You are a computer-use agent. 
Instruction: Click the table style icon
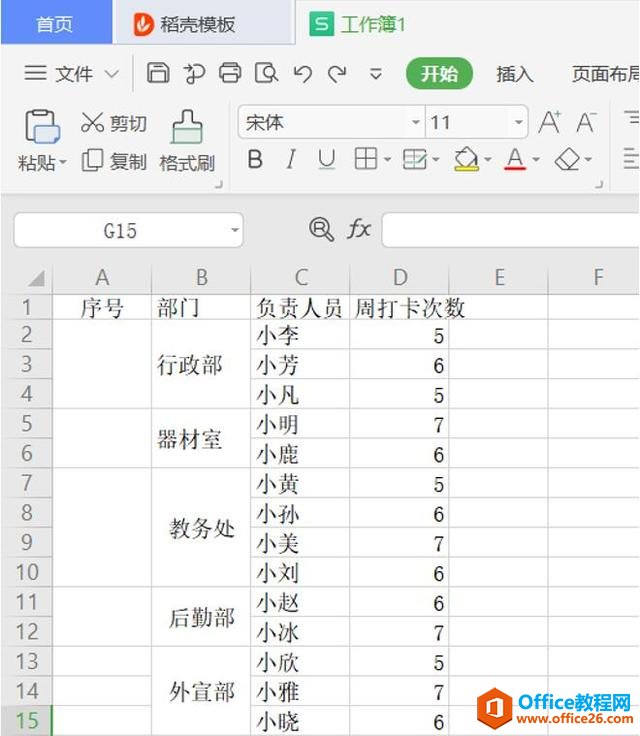(415, 160)
